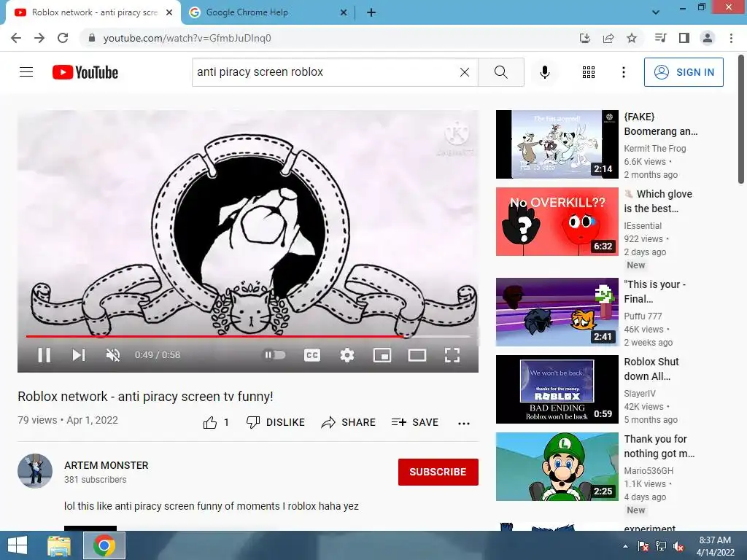The image size is (747, 560).
Task: Open 'No OVERKILL??' video thumbnail
Action: (557, 222)
